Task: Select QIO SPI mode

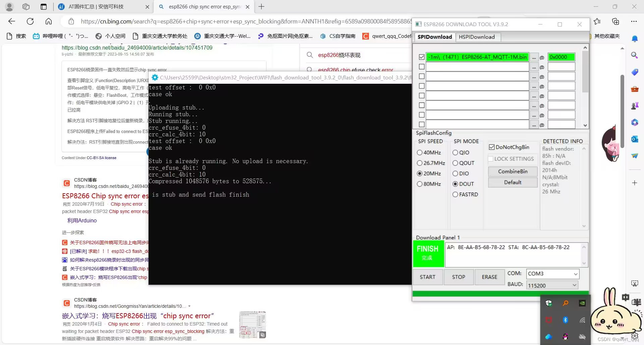Action: pyautogui.click(x=461, y=152)
